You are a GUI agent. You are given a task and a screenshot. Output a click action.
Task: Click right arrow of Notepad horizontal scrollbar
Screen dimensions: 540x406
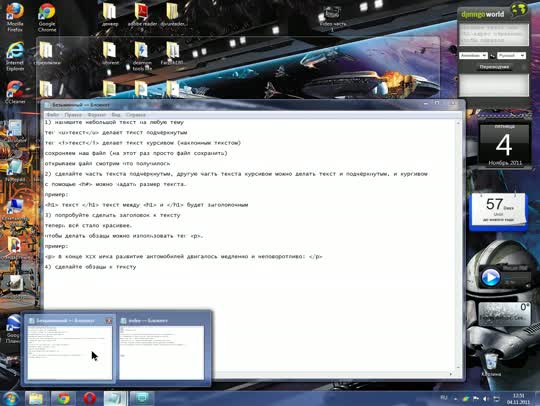(x=451, y=374)
